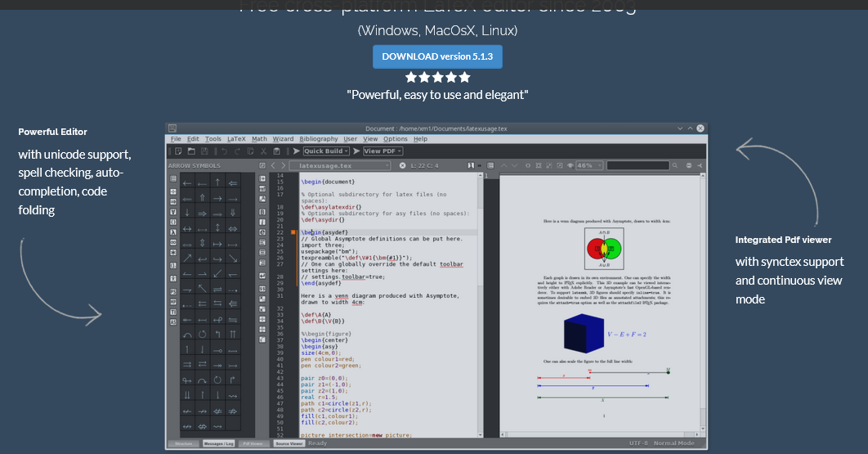Go to next document arrow
The height and width of the screenshot is (454, 868).
[x=284, y=166]
